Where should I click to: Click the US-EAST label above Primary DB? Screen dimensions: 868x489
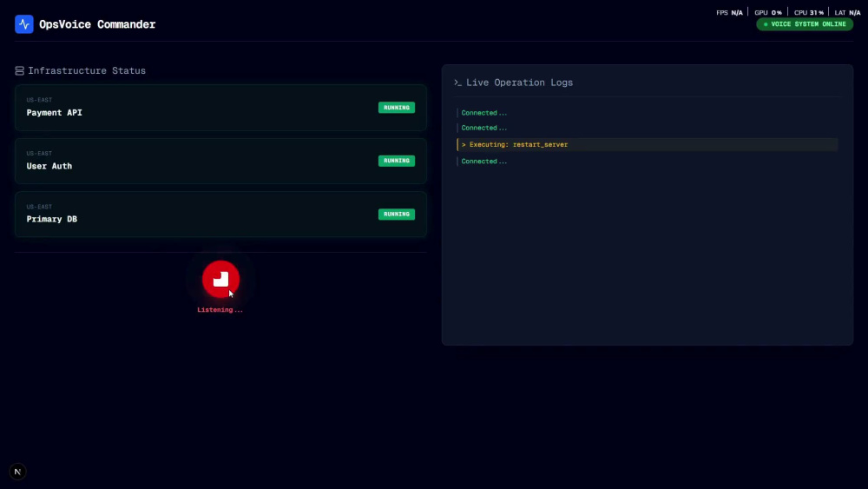(x=39, y=207)
